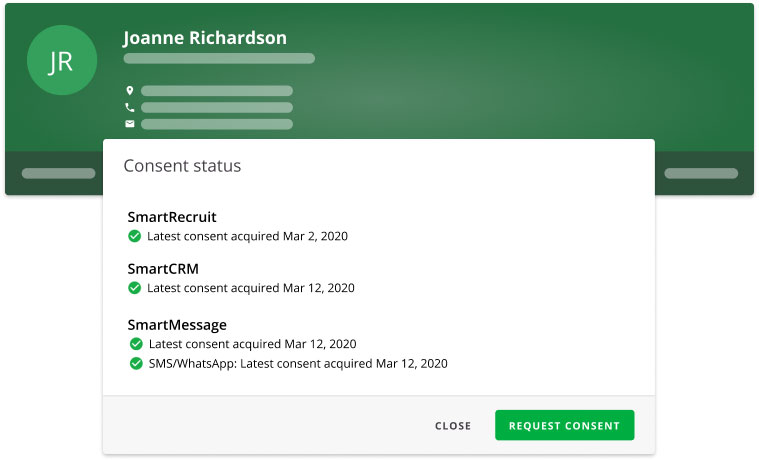Viewport: 759px width, 460px height.
Task: Select the SmartMessage section heading
Action: coord(177,325)
